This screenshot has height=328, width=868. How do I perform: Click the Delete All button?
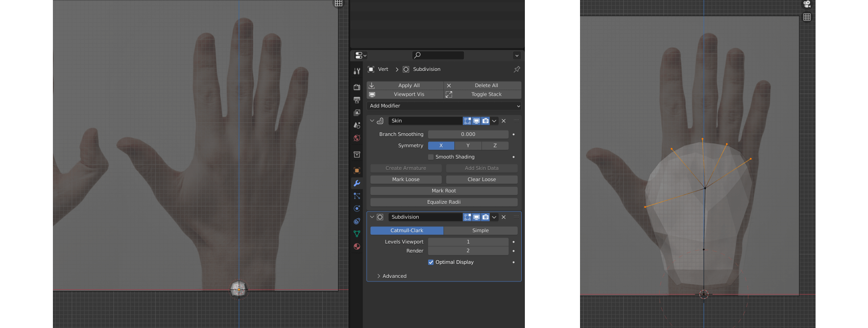[482, 85]
